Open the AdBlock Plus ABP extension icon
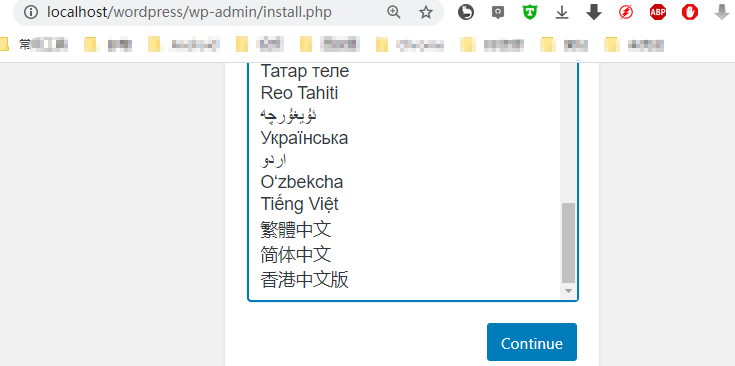The height and width of the screenshot is (366, 735). [658, 13]
